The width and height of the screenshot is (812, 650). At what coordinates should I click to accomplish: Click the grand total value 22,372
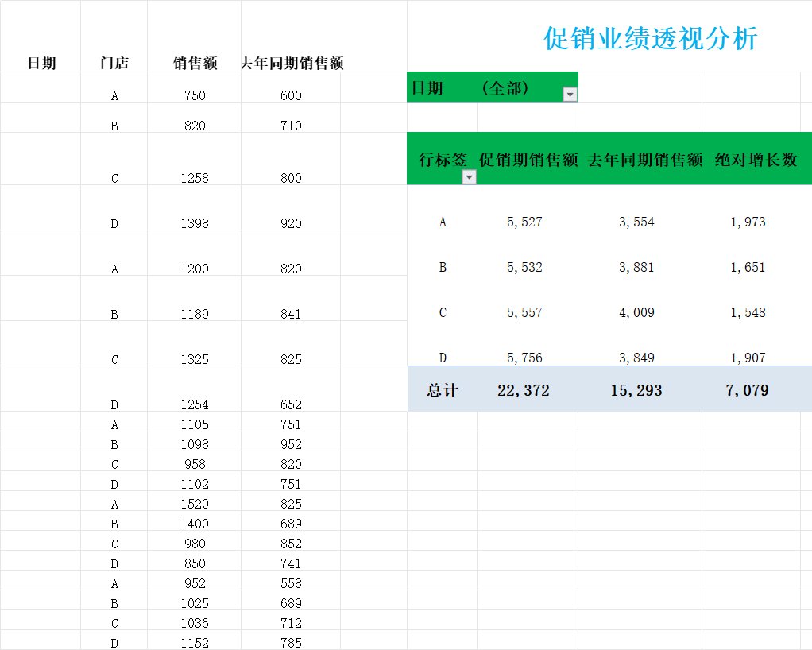[x=524, y=390]
